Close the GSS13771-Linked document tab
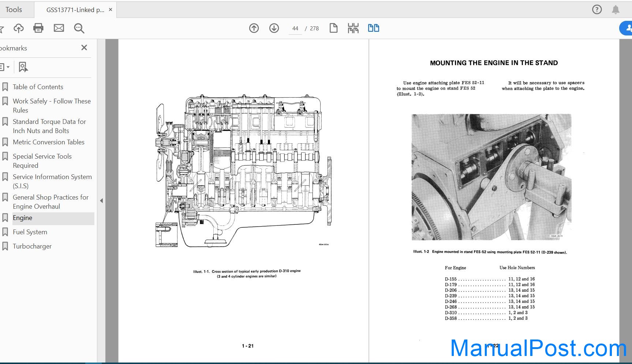 (x=111, y=10)
